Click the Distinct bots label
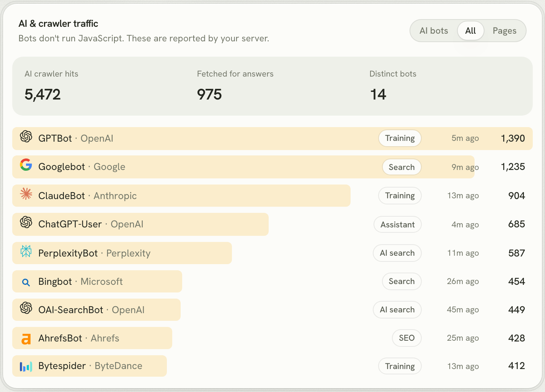The height and width of the screenshot is (392, 545). tap(393, 74)
